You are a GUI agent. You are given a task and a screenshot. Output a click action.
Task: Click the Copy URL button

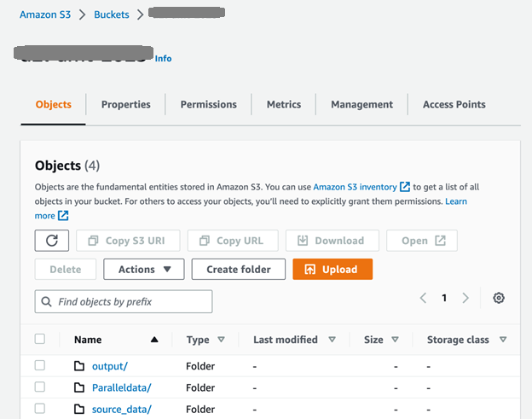[x=233, y=241]
